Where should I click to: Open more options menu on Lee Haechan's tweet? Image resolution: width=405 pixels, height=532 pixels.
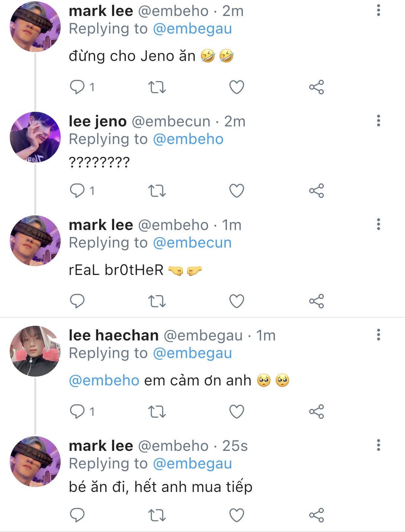pos(378,335)
